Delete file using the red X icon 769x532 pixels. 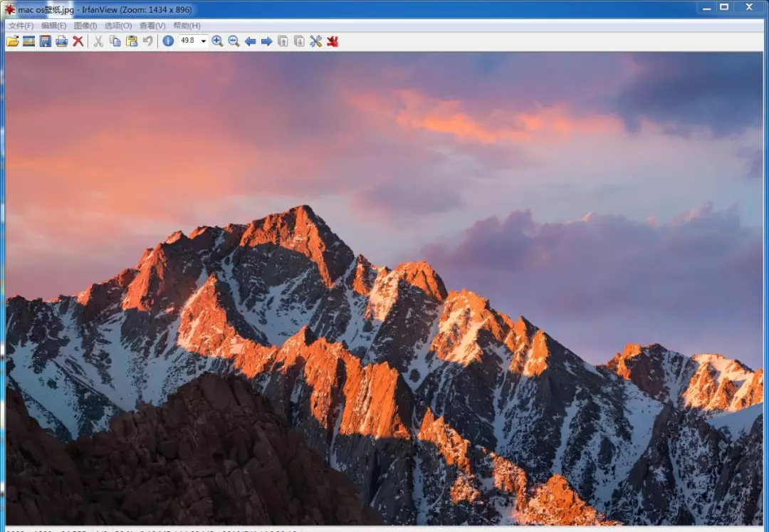(78, 41)
